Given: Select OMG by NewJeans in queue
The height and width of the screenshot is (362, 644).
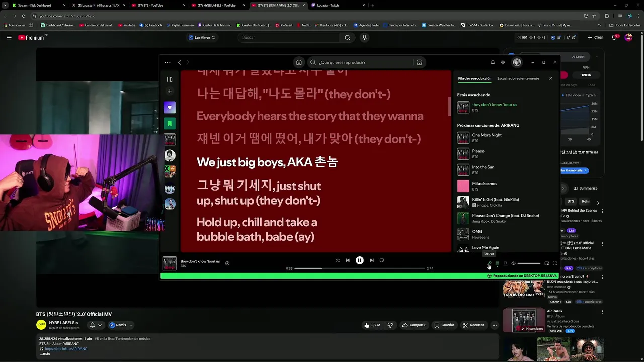Looking at the screenshot, I should (506, 234).
